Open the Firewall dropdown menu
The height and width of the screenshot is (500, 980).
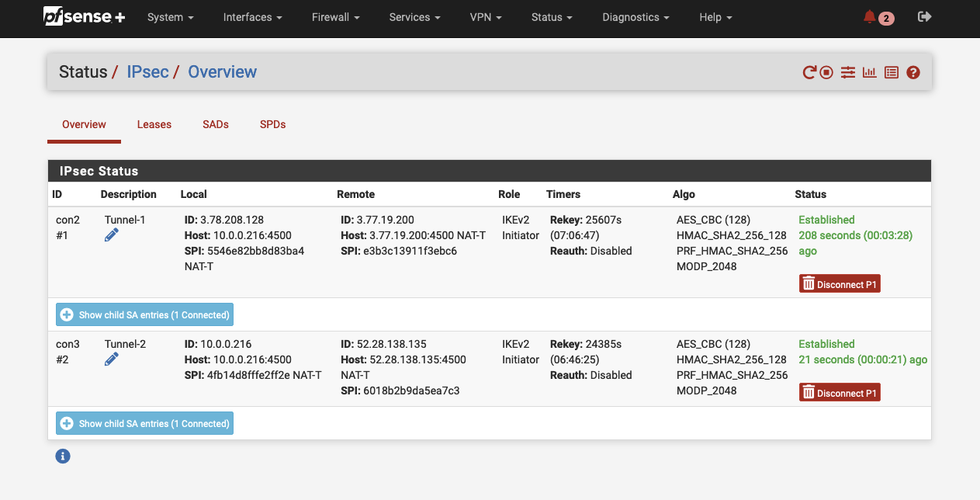[x=335, y=17]
